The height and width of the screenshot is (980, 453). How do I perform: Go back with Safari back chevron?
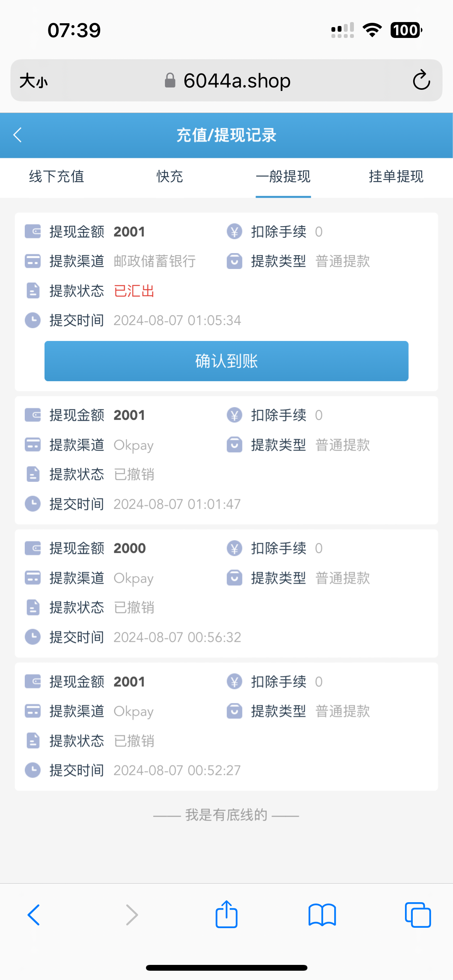[x=34, y=915]
